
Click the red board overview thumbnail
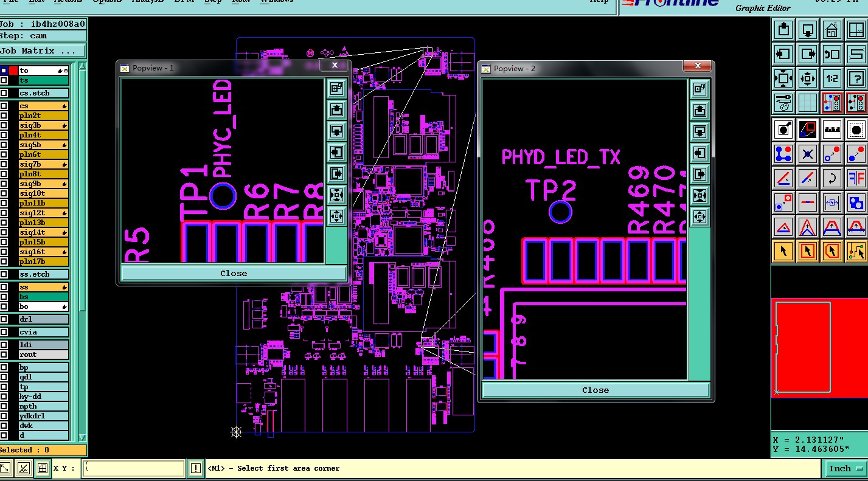point(819,347)
